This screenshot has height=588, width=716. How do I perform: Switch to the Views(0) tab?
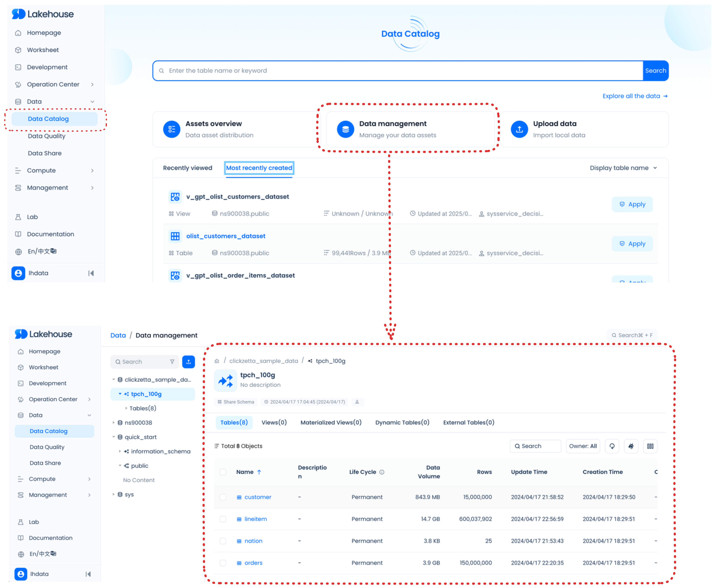[274, 422]
